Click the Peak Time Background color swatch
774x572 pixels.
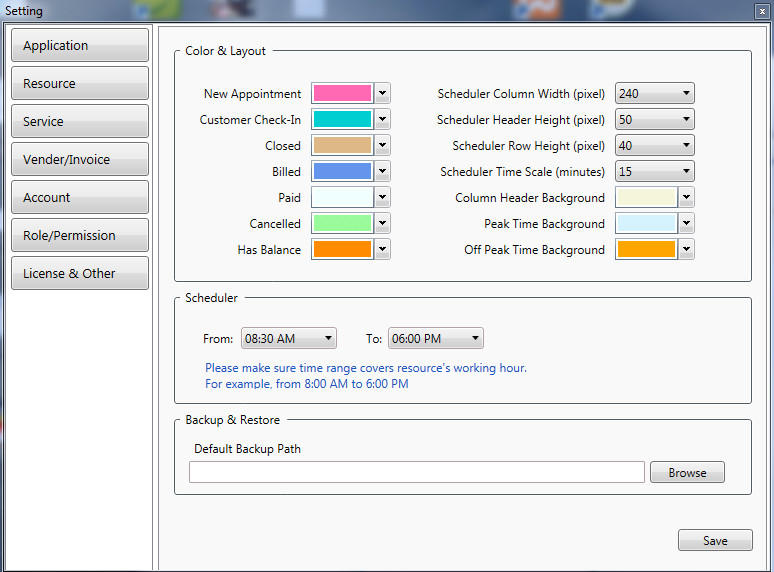tap(646, 223)
